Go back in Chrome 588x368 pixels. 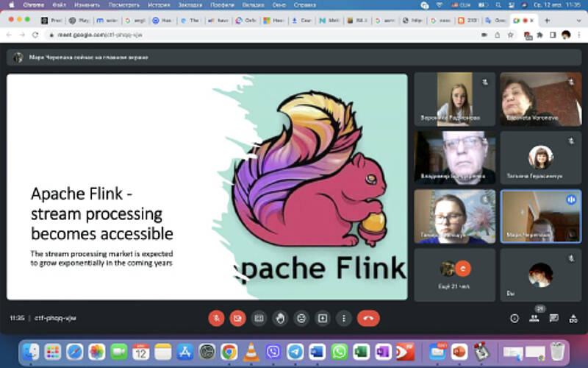[x=9, y=35]
